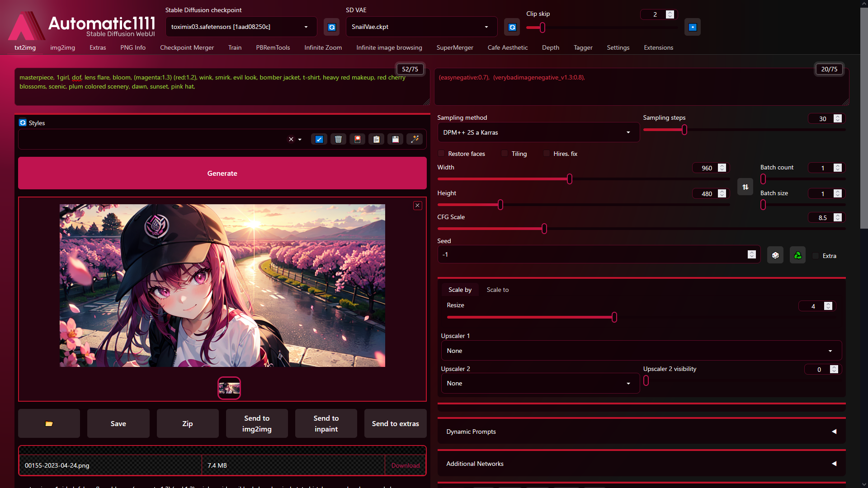Open output folder with folder icon
The width and height of the screenshot is (868, 488).
coord(49,423)
